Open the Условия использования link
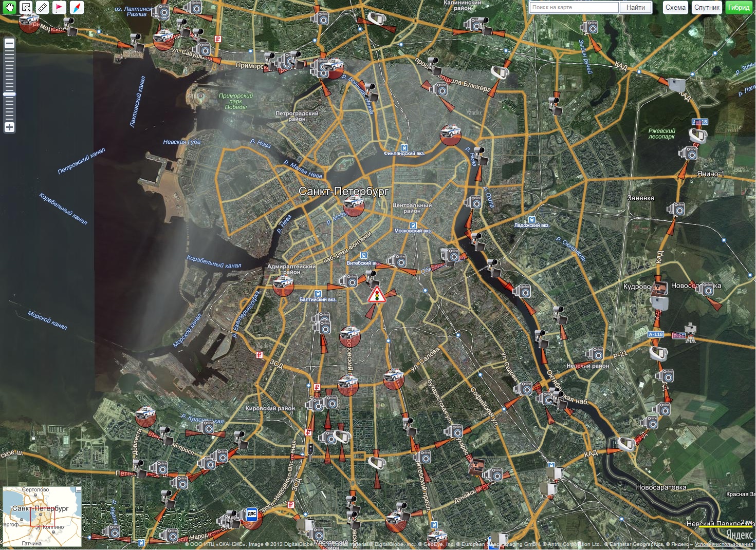 point(724,544)
